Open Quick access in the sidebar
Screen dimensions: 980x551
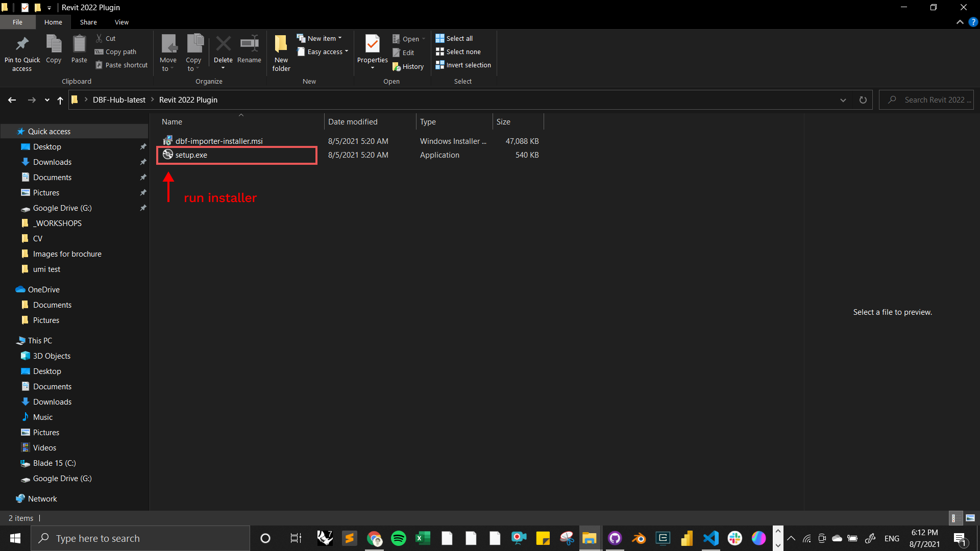pos(49,131)
